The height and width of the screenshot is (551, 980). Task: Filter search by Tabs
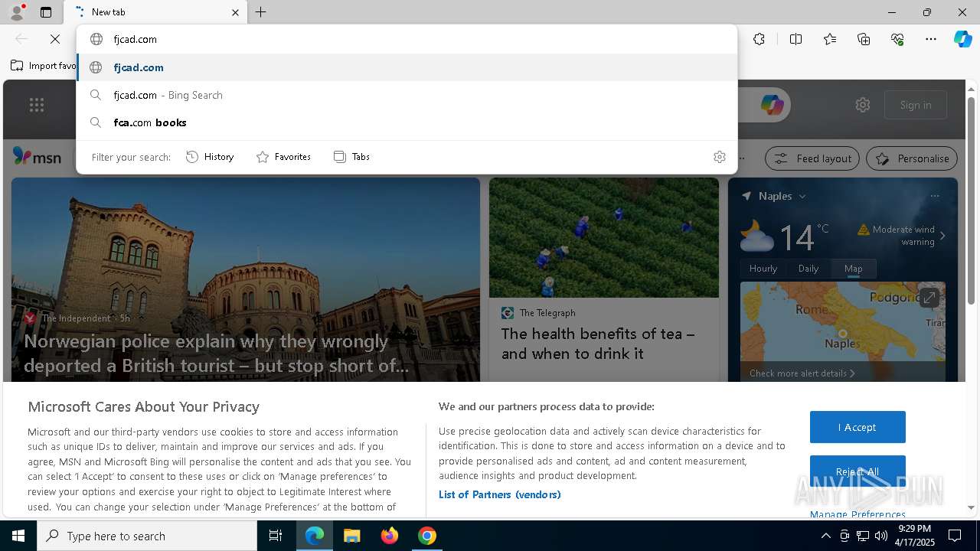pyautogui.click(x=352, y=157)
